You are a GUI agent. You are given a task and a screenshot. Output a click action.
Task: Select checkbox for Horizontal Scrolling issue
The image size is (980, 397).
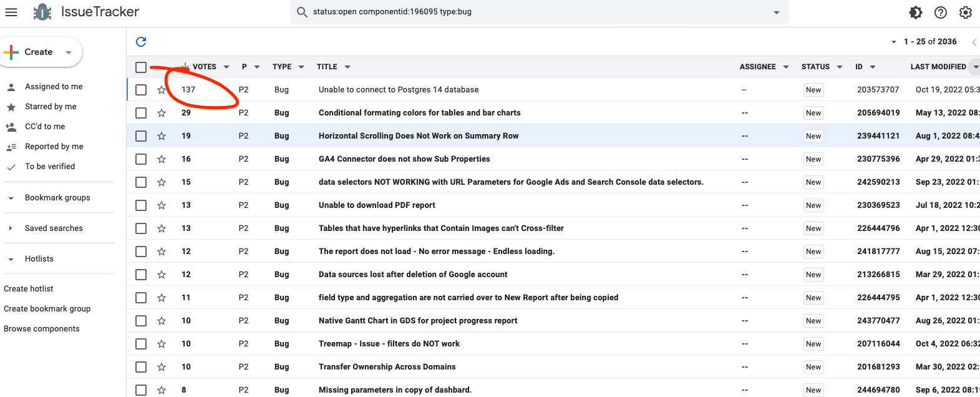click(141, 136)
